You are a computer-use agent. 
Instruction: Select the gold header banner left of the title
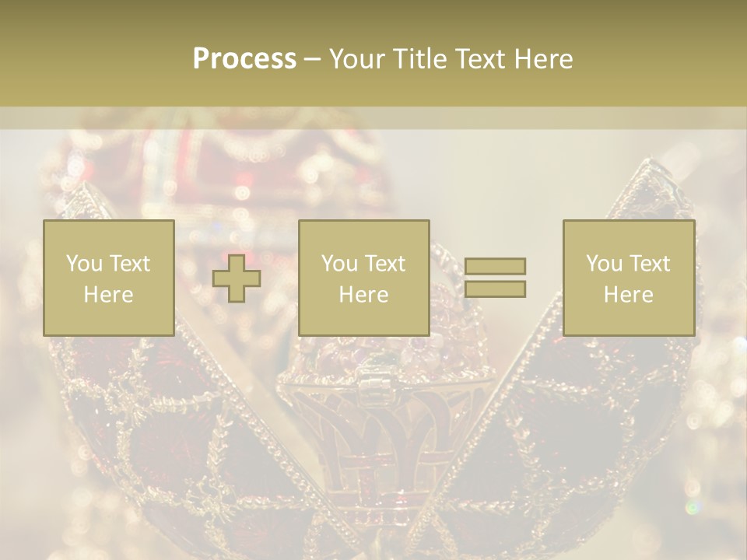click(x=93, y=54)
